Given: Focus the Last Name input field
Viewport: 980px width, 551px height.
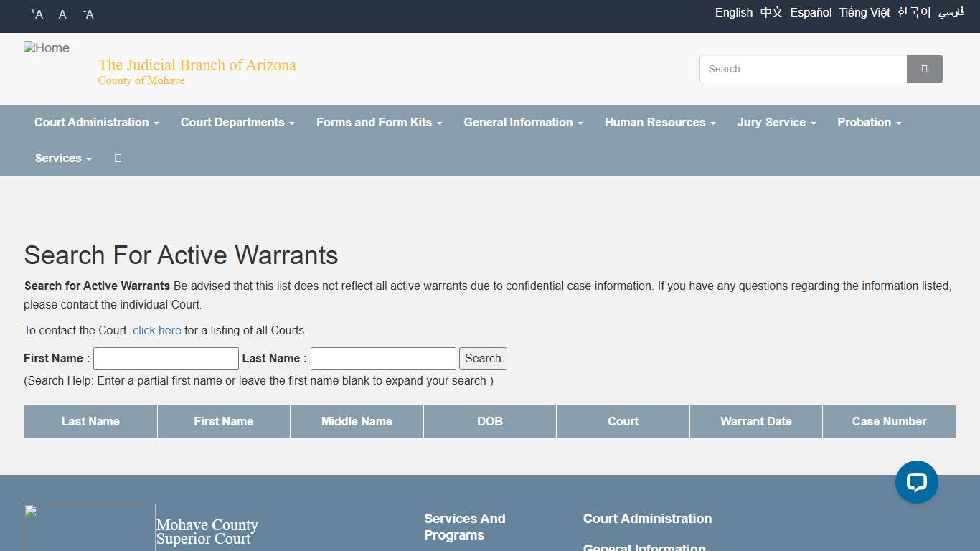Looking at the screenshot, I should click(x=383, y=359).
